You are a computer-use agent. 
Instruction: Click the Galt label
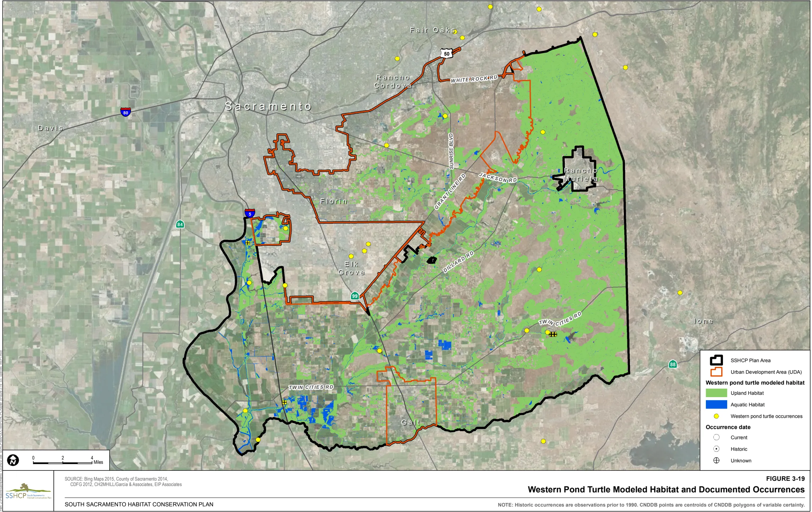411,422
